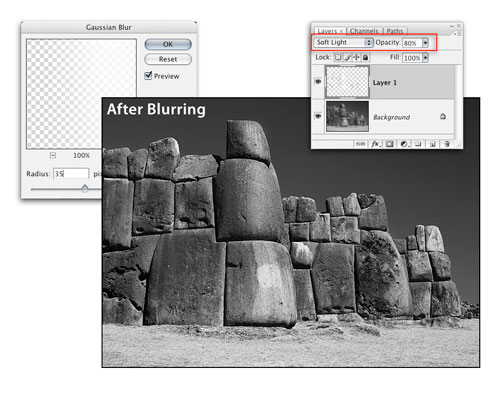
Task: Click Reset in Gaussian Blur dialog
Action: 168,59
